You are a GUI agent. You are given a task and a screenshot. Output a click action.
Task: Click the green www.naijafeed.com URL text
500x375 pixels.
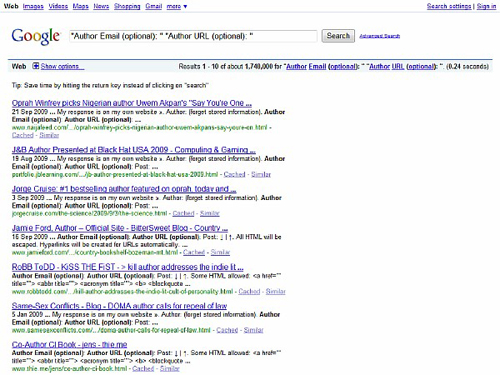[140, 127]
